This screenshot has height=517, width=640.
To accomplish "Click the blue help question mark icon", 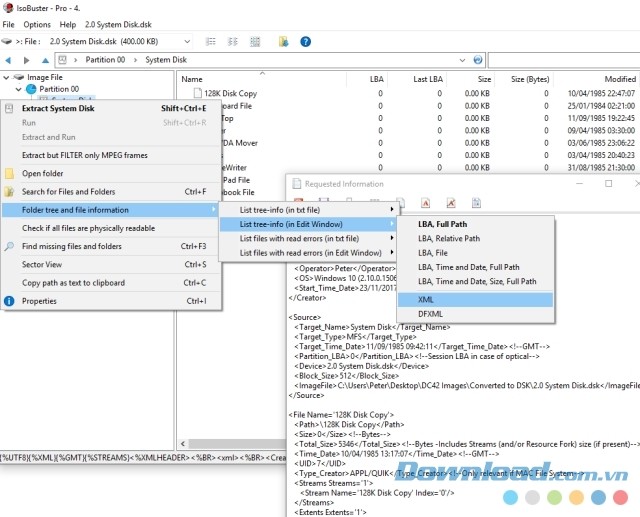I will [x=305, y=41].
